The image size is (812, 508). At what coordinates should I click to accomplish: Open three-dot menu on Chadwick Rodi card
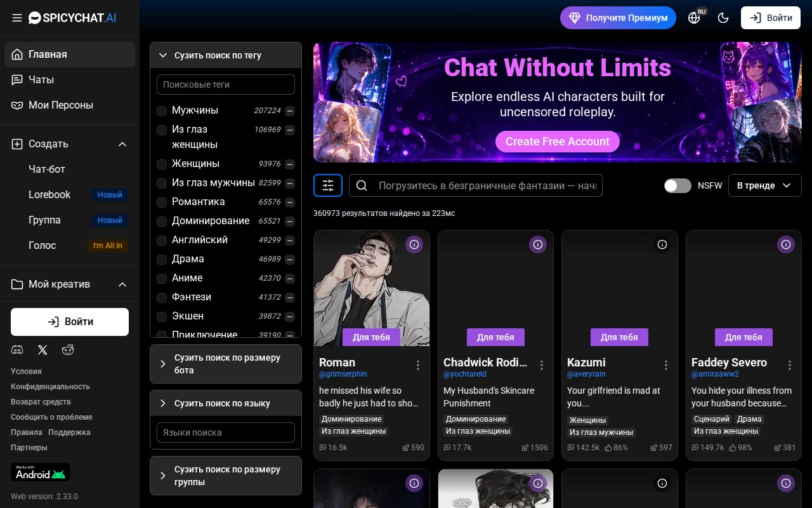pos(542,365)
